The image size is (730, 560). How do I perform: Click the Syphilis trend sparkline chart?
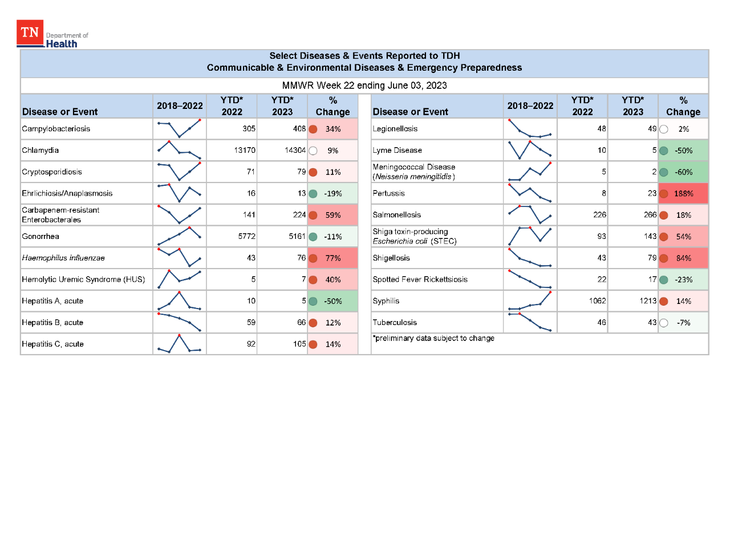(530, 301)
